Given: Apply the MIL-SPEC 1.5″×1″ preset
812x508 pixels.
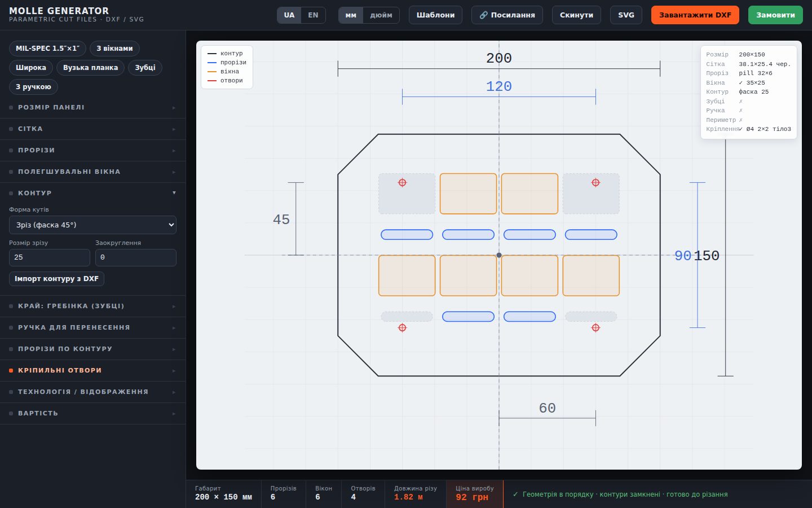Looking at the screenshot, I should [47, 49].
